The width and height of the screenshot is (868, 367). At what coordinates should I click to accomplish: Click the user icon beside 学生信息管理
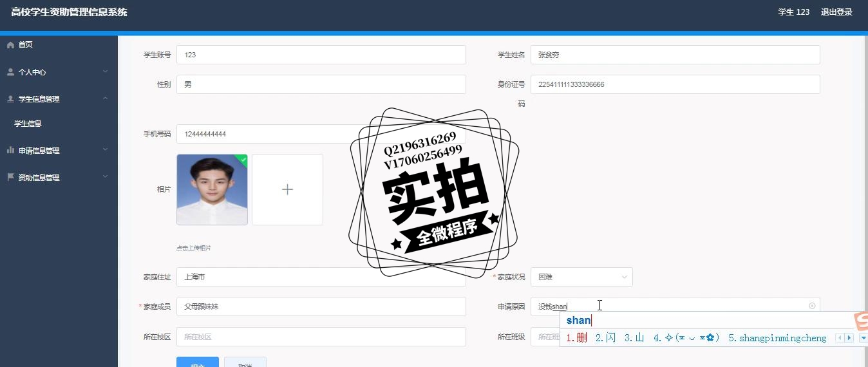click(x=10, y=99)
